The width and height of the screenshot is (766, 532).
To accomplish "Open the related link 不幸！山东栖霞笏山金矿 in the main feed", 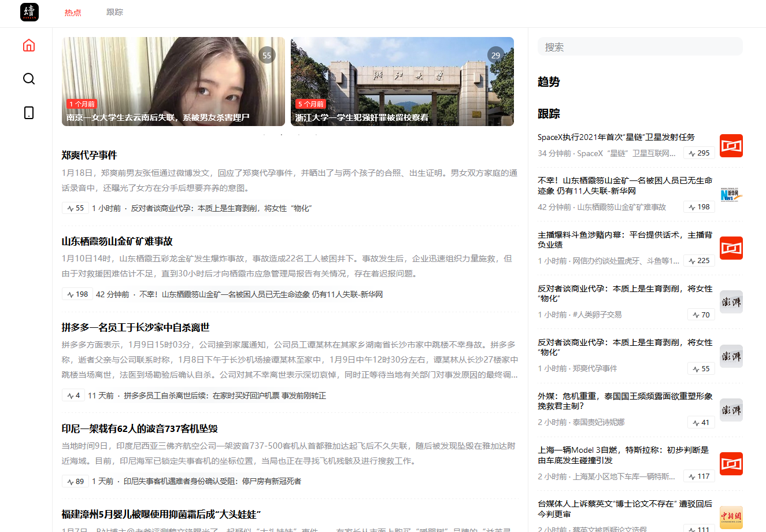I will [261, 294].
